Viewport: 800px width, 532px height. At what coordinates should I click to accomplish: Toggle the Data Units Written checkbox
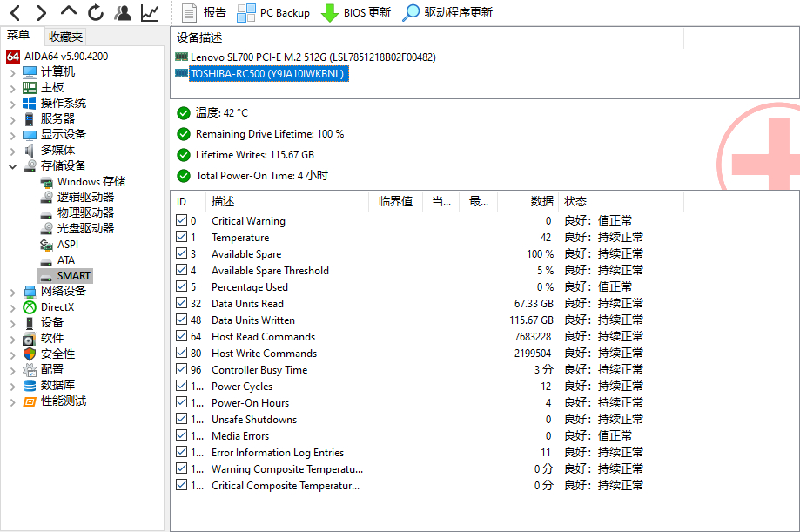point(181,319)
